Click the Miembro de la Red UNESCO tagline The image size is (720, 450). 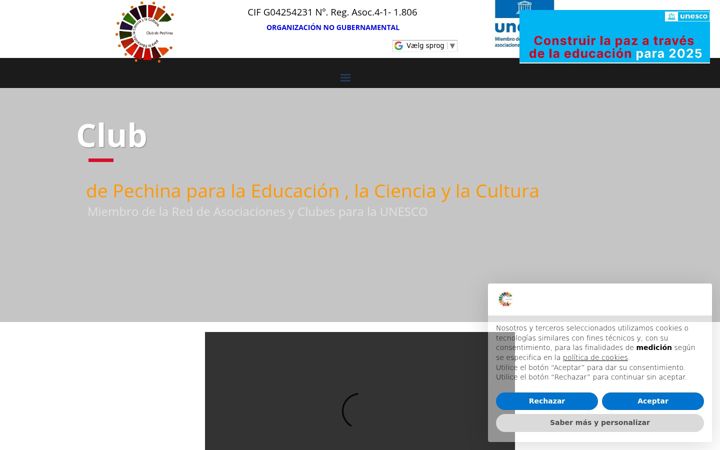pos(258,212)
